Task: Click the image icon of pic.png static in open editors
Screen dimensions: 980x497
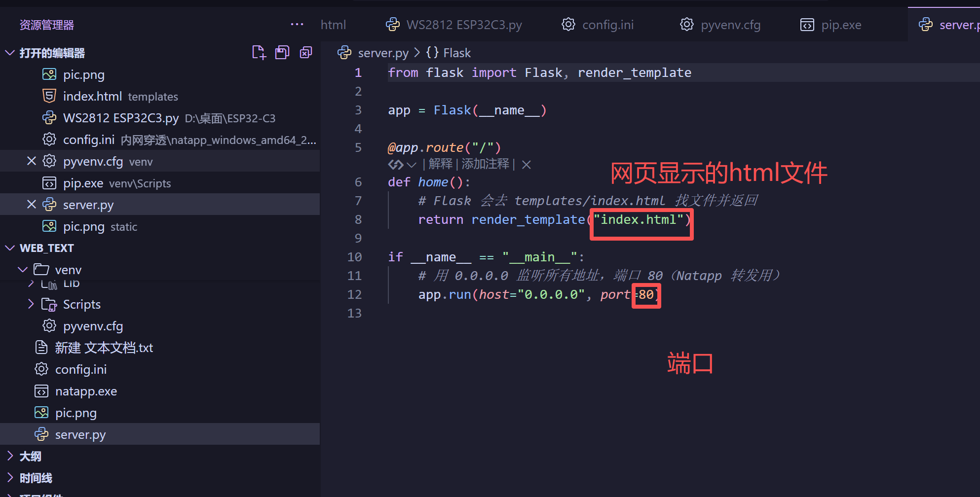Action: pyautogui.click(x=49, y=226)
